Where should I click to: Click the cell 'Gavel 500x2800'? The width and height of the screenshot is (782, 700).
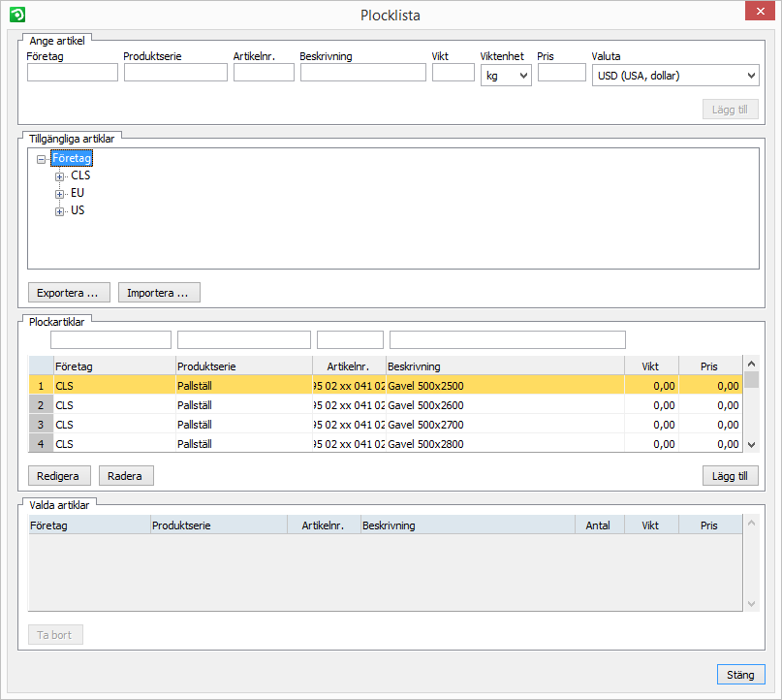[505, 443]
